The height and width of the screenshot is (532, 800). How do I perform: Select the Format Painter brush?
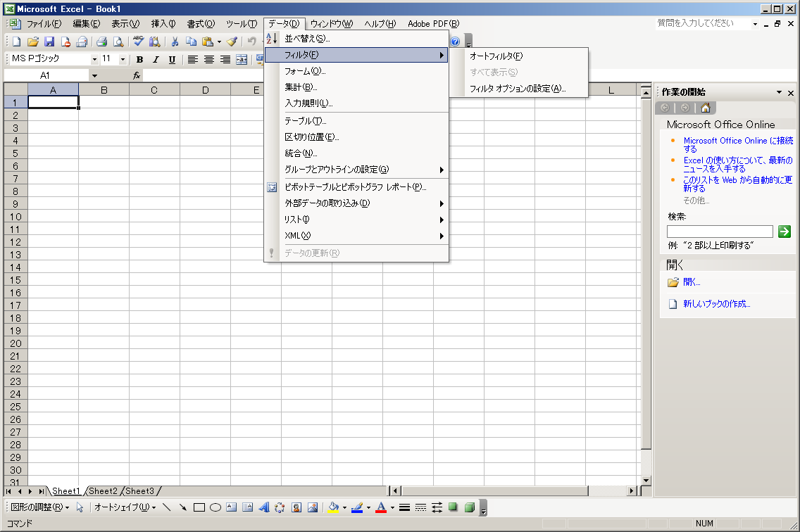[x=232, y=42]
